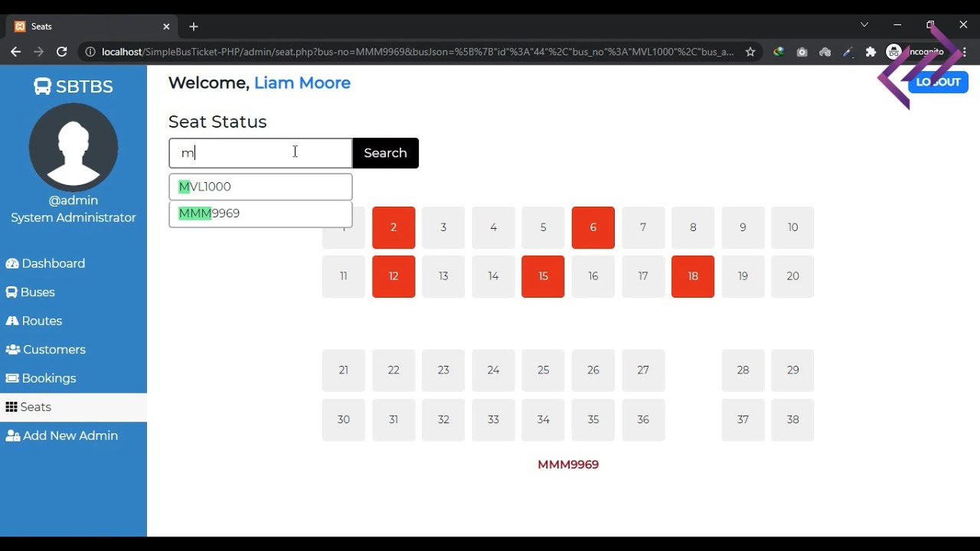
Task: Pick seat 37
Action: 743,419
